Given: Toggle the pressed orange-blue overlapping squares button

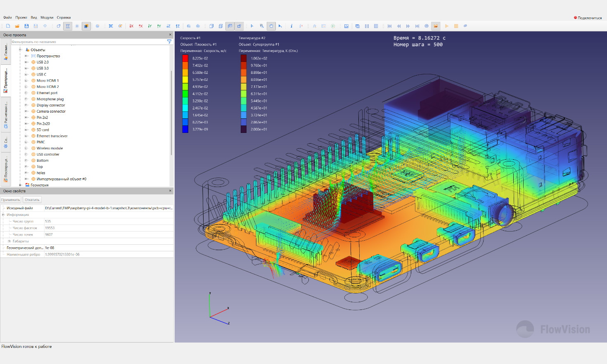Looking at the screenshot, I should pyautogui.click(x=86, y=26).
